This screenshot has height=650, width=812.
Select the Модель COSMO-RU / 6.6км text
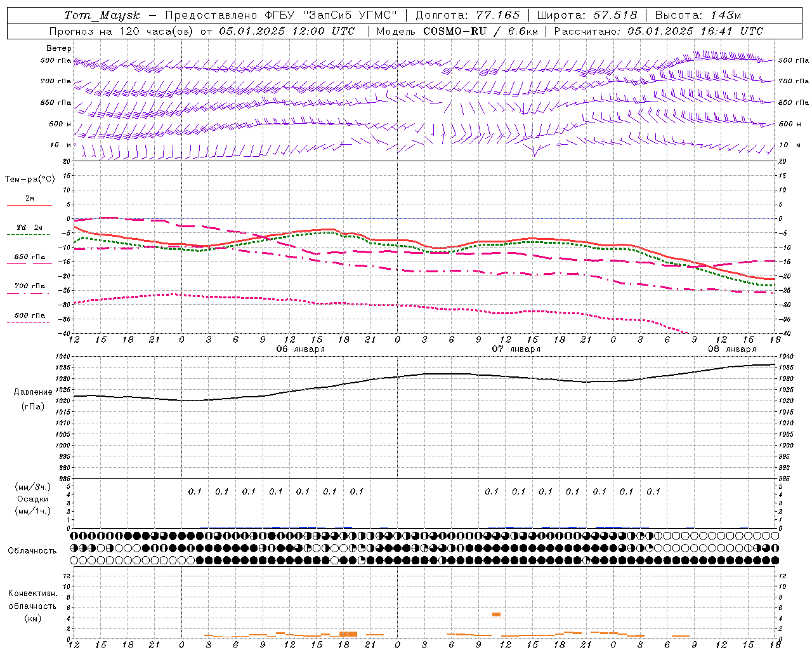457,31
